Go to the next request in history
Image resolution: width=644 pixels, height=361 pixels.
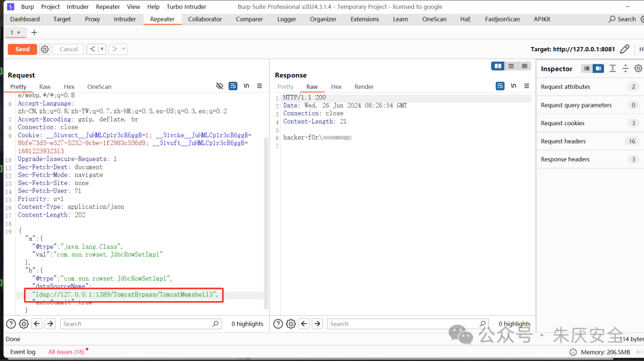point(114,50)
